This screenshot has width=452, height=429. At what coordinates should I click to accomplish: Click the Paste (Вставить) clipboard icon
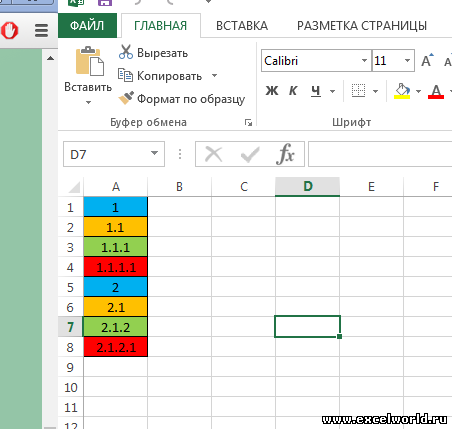90,61
